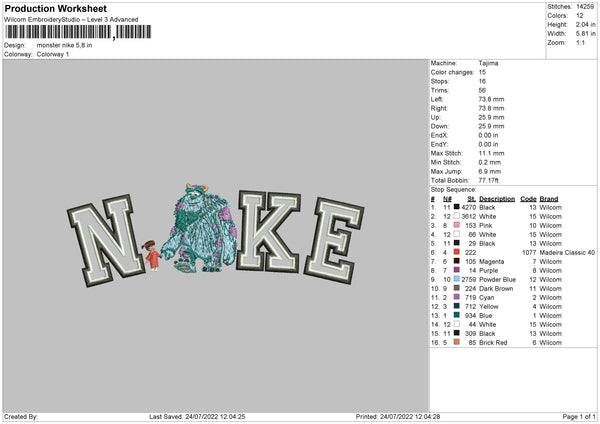600x424 pixels.
Task: Select the Trims value 56
Action: 482,90
